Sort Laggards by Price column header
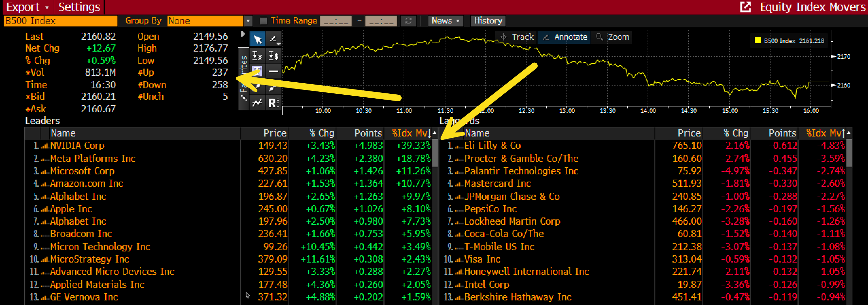 point(679,133)
